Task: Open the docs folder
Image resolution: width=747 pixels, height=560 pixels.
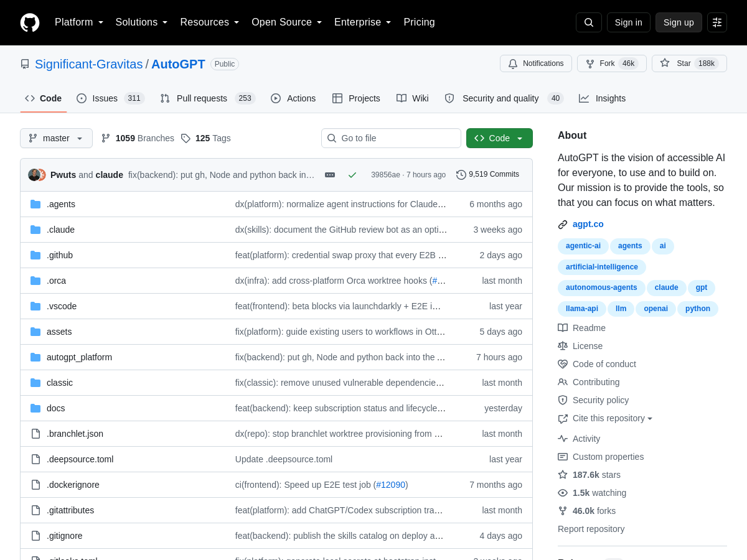Action: (x=56, y=408)
